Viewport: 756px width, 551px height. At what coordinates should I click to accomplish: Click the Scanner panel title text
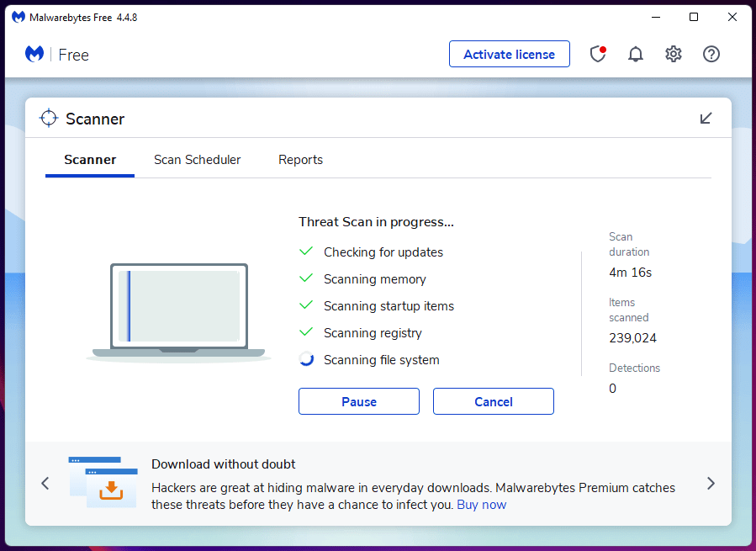pyautogui.click(x=95, y=119)
